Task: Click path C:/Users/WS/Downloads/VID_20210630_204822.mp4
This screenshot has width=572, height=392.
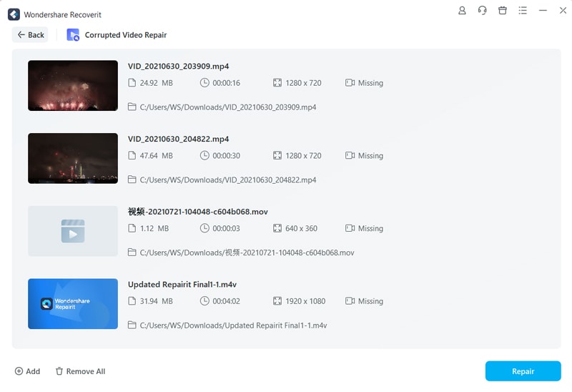Action: click(228, 180)
